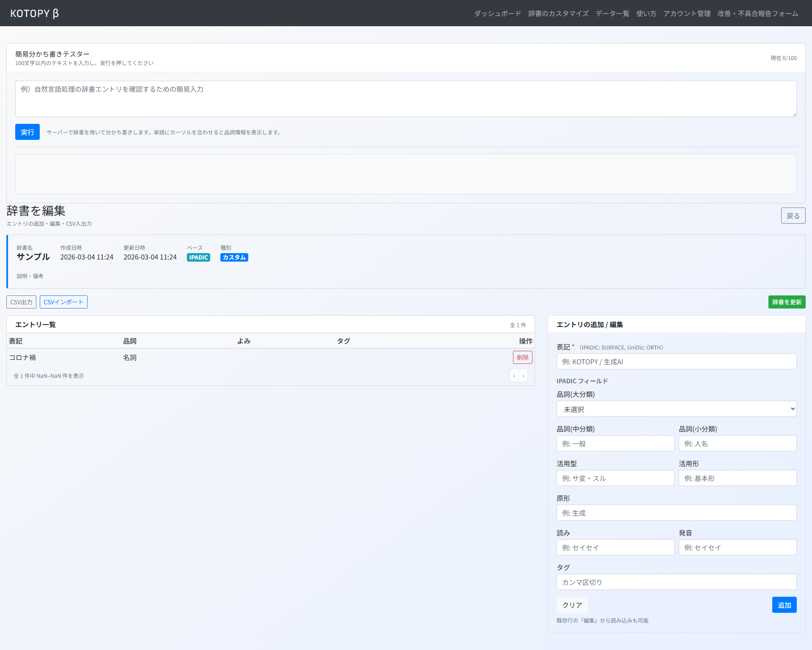Go to previous page of entries

(x=514, y=376)
